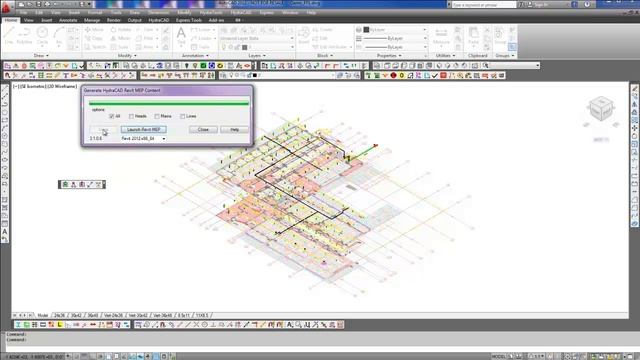Click the keyword search input field
This screenshot has height=360, width=640.
point(484,4)
